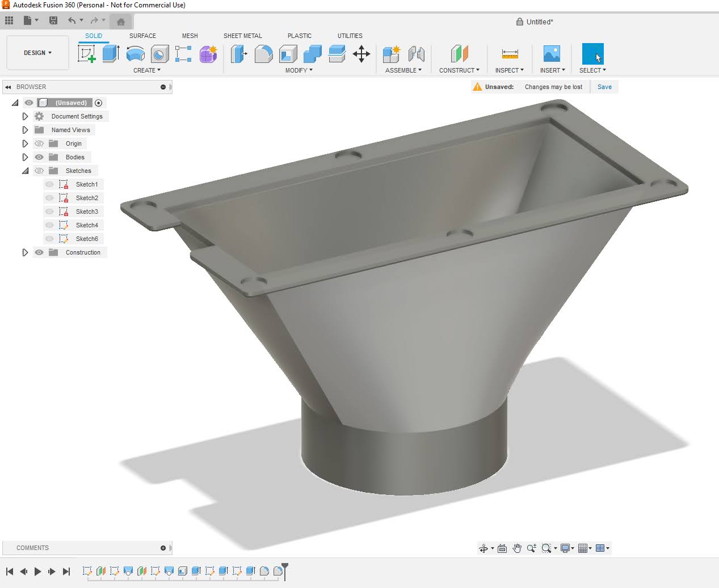Click the Insert image icon

point(552,54)
